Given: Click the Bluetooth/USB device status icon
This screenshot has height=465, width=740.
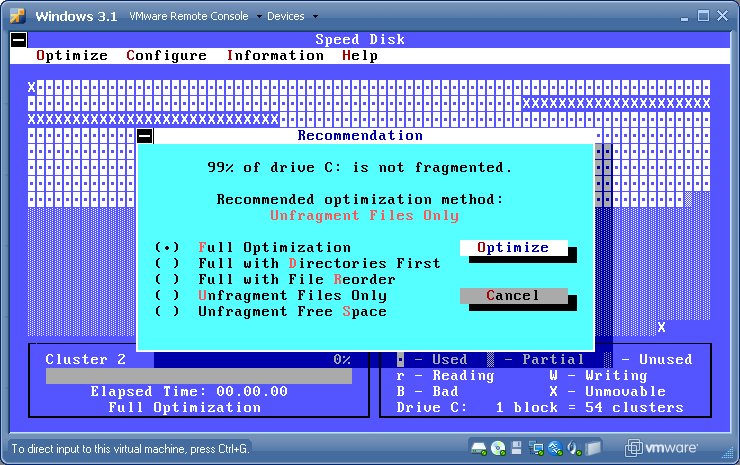Looking at the screenshot, I should 555,447.
